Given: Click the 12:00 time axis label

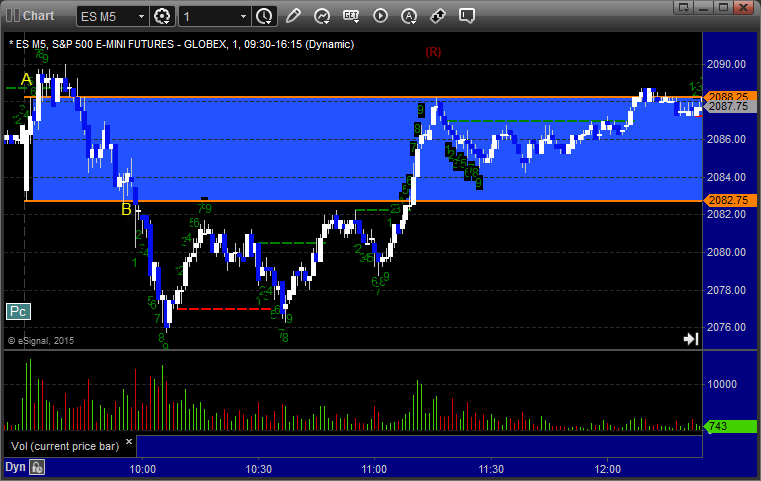Looking at the screenshot, I should click(x=607, y=469).
